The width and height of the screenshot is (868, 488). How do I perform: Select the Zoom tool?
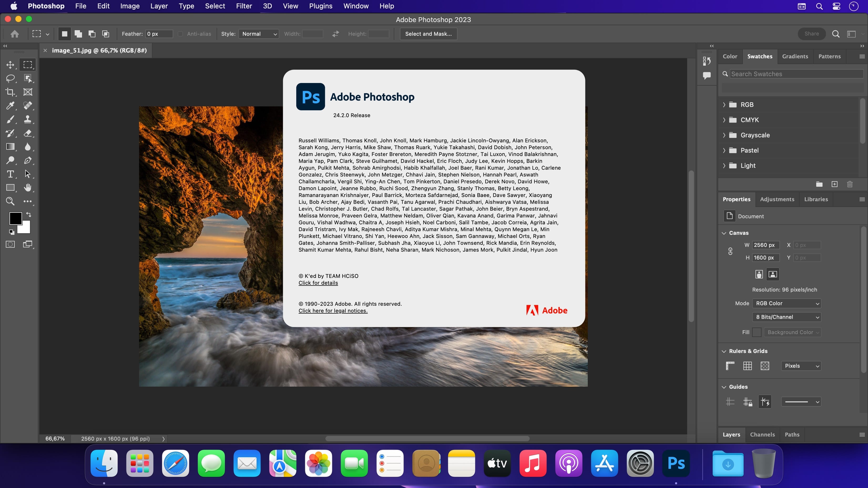point(10,201)
